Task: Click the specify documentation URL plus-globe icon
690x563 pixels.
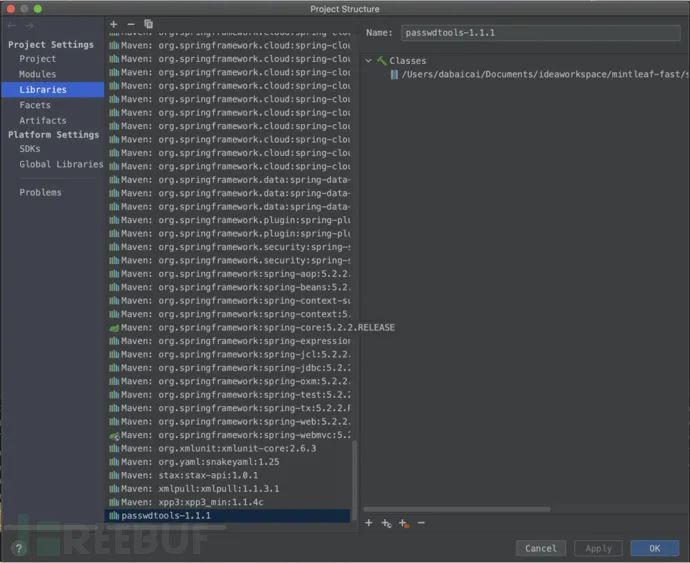Action: click(x=386, y=523)
